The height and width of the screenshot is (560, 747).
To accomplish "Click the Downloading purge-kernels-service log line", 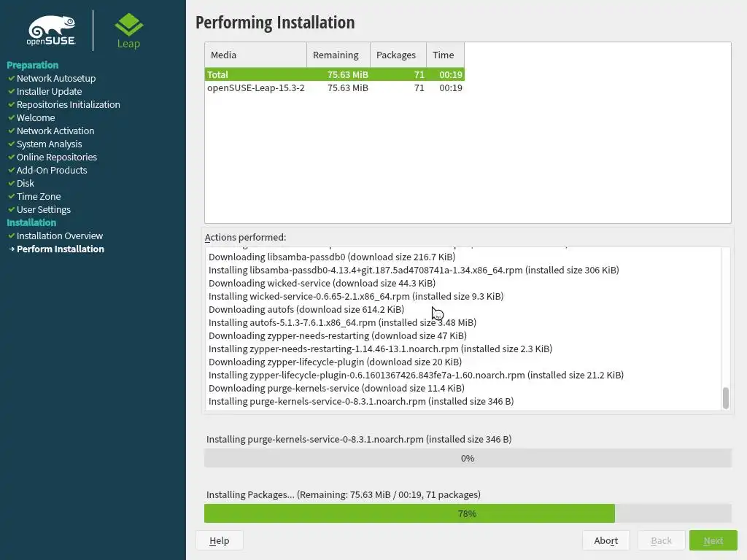I will [337, 388].
